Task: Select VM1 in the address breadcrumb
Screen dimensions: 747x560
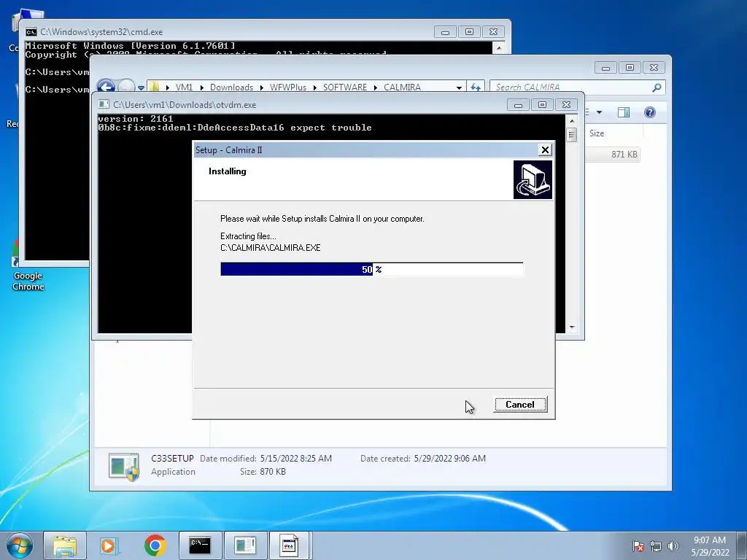Action: point(184,87)
